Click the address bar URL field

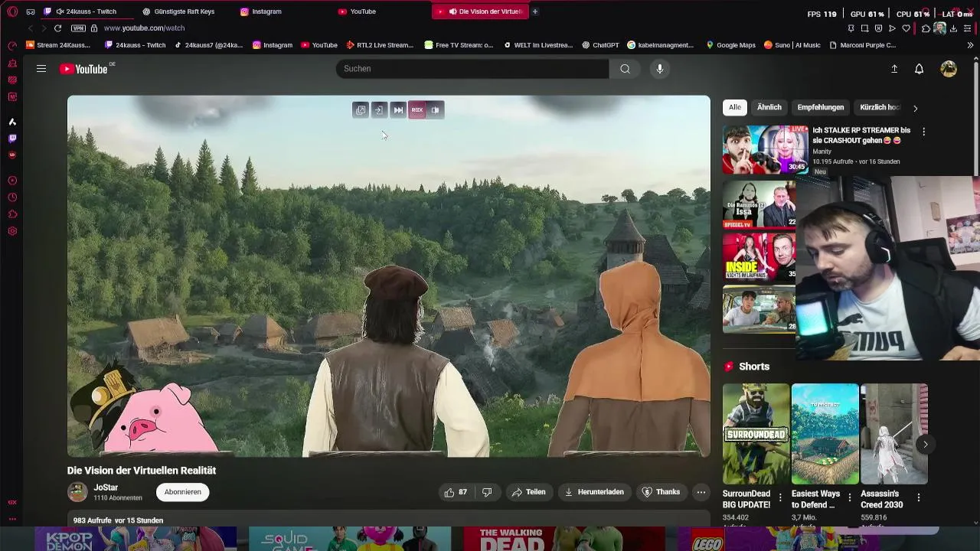145,28
